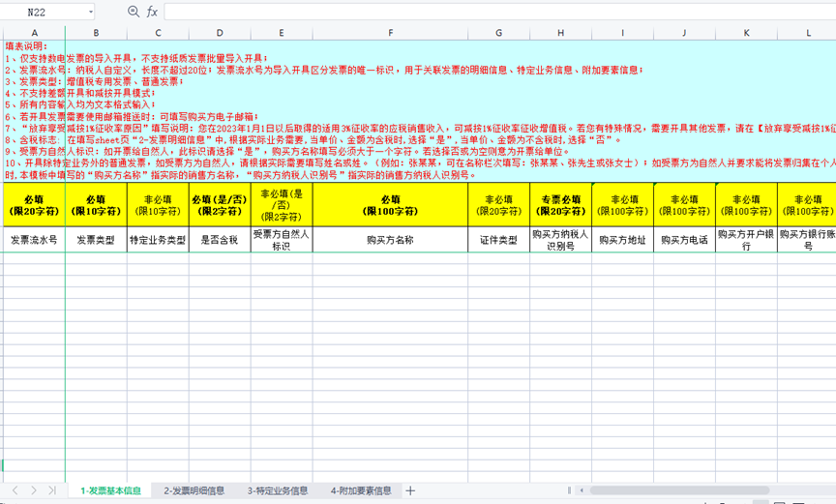Click the 特定业务类型 header cell

(x=158, y=240)
